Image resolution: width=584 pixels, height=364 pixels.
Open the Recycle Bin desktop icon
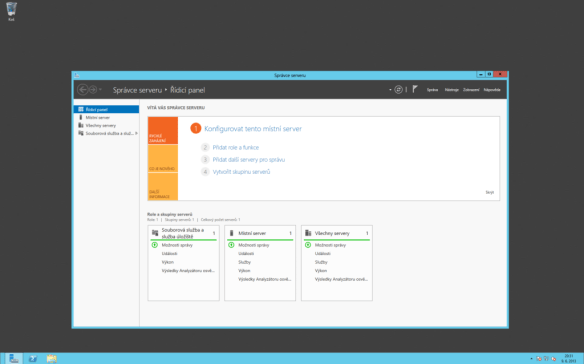click(x=11, y=11)
